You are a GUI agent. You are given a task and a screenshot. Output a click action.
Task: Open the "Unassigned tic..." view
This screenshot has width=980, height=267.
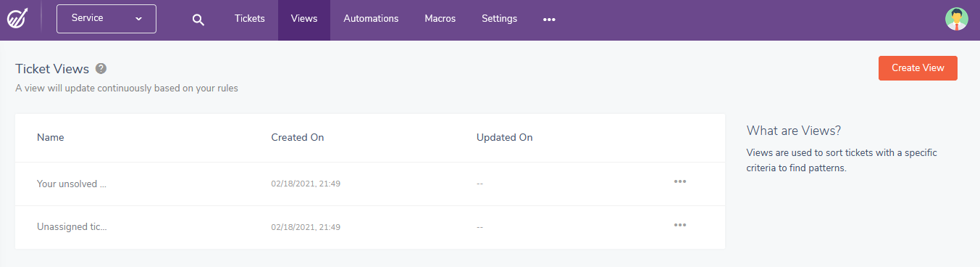click(72, 227)
